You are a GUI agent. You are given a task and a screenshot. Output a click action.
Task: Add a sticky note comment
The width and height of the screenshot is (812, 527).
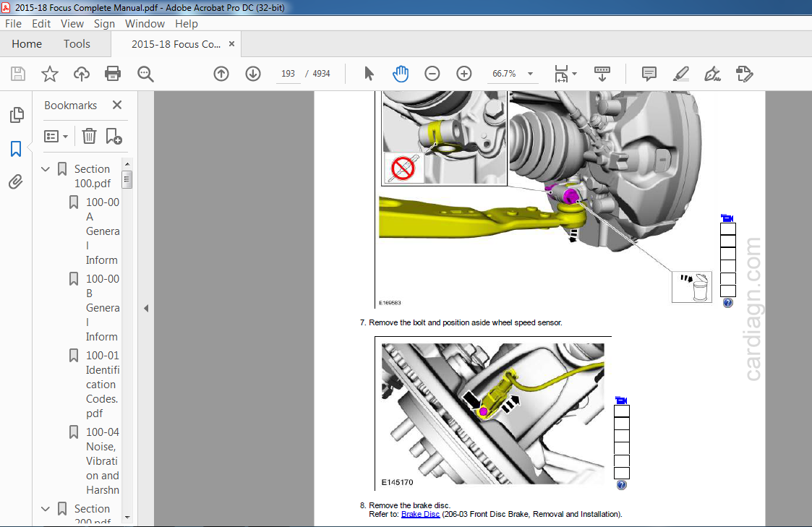pyautogui.click(x=649, y=74)
